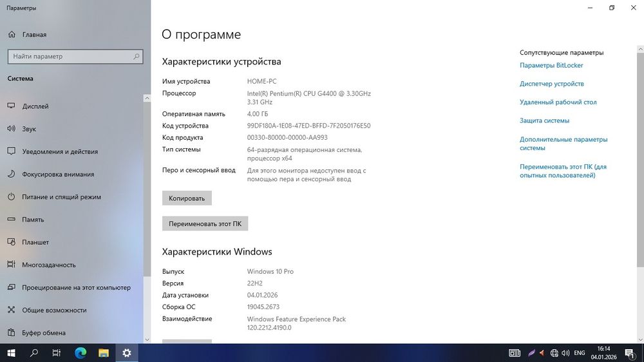Open Защита системы link
The height and width of the screenshot is (362, 644).
(544, 120)
